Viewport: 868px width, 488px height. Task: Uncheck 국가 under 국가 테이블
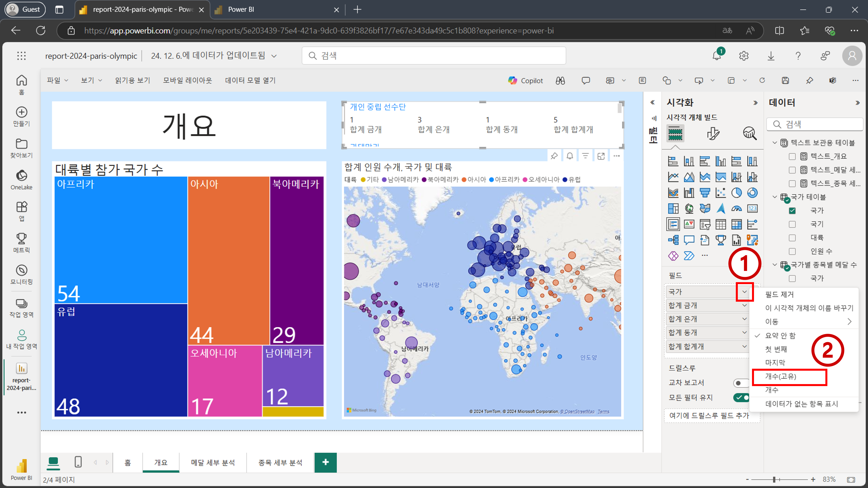click(x=792, y=211)
